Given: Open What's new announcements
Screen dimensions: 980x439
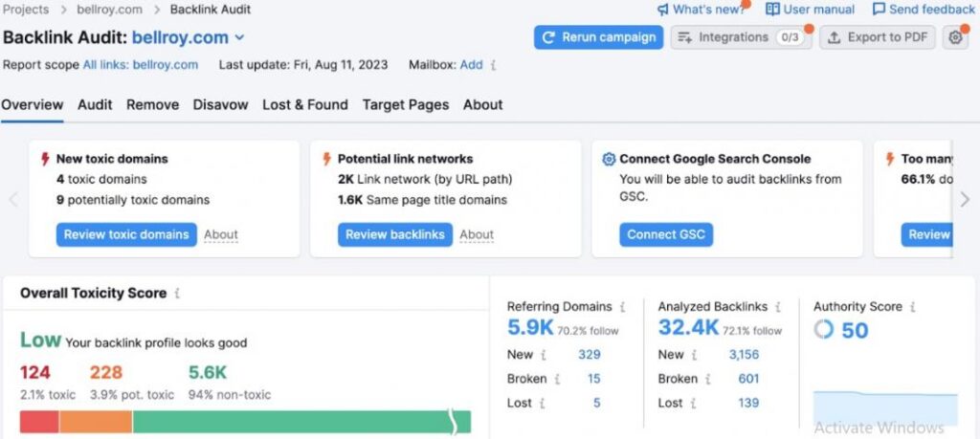Looking at the screenshot, I should [702, 10].
